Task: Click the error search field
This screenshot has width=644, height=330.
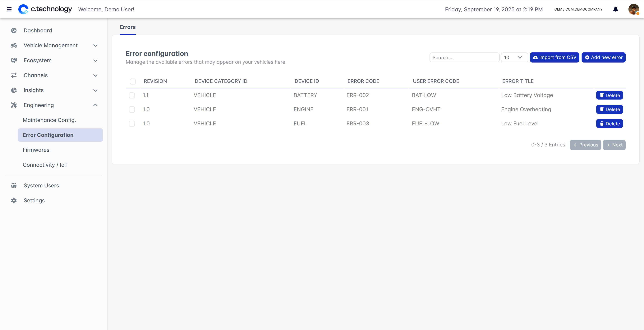Action: click(x=464, y=57)
